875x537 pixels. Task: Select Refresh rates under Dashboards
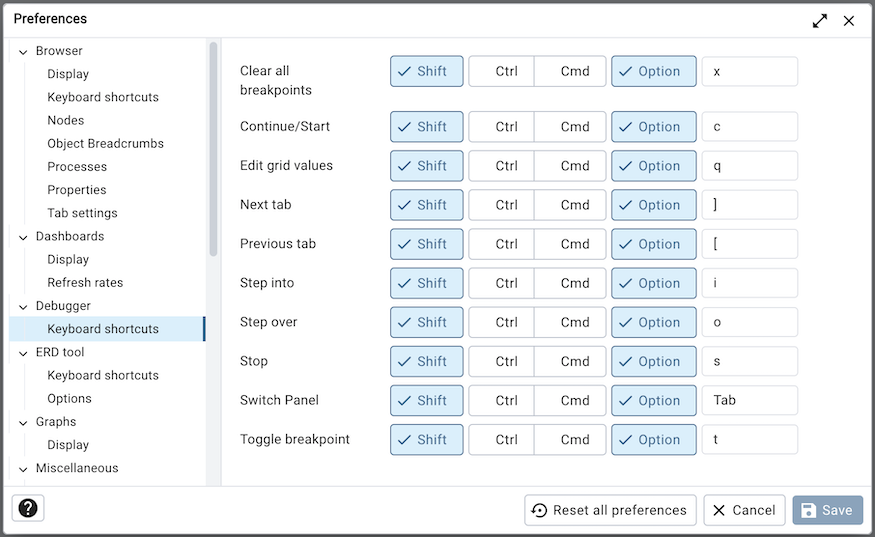click(x=85, y=282)
